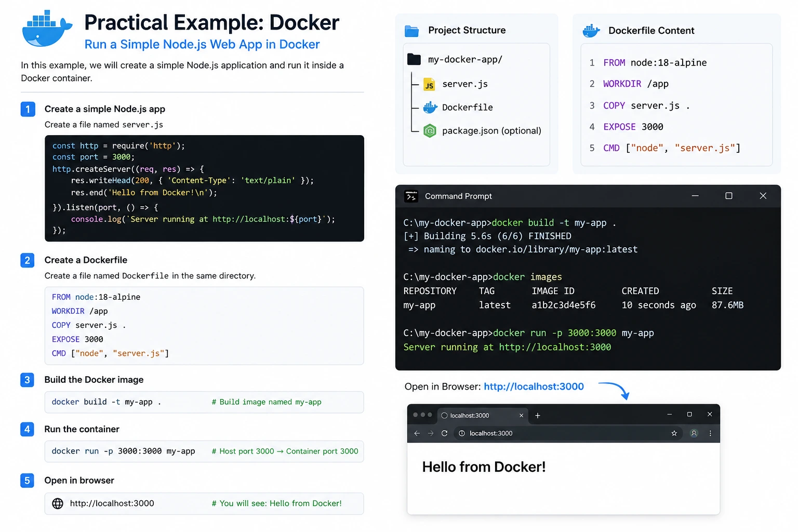The height and width of the screenshot is (532, 798).
Task: Go back in the browser window
Action: pos(417,433)
